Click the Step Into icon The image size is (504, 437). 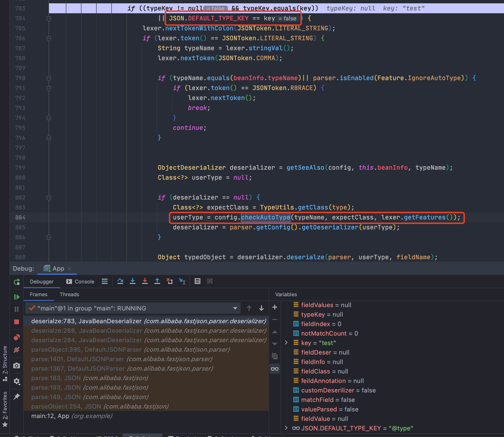(x=133, y=281)
